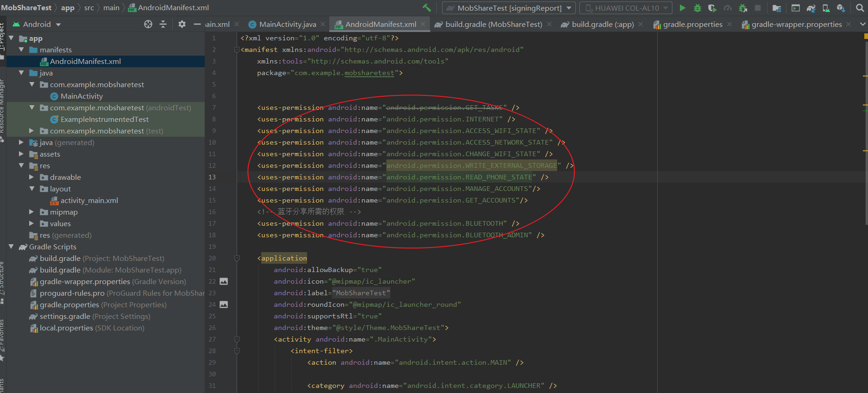
Task: Show the hidden editor tabs chevron
Action: coord(862,24)
